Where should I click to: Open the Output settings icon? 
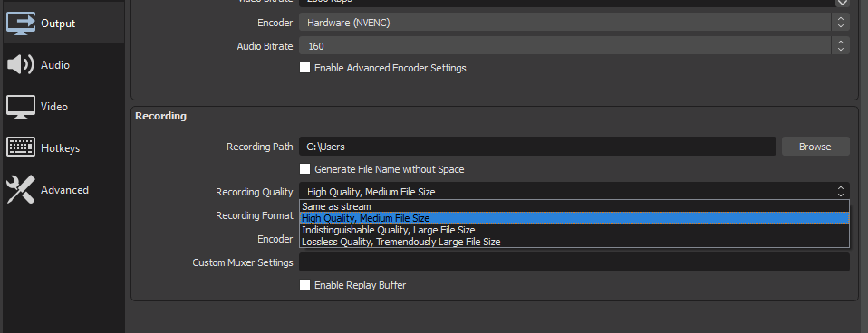click(x=21, y=24)
